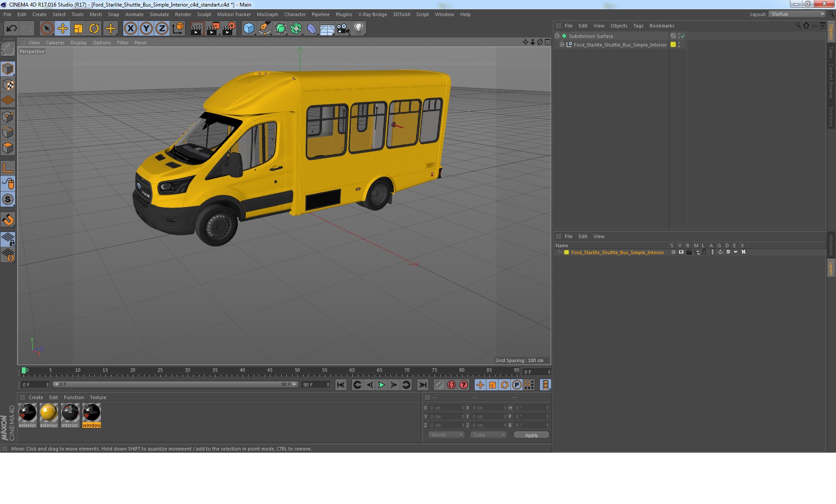The height and width of the screenshot is (504, 836).
Task: Open the MoGraph menu
Action: pyautogui.click(x=267, y=14)
